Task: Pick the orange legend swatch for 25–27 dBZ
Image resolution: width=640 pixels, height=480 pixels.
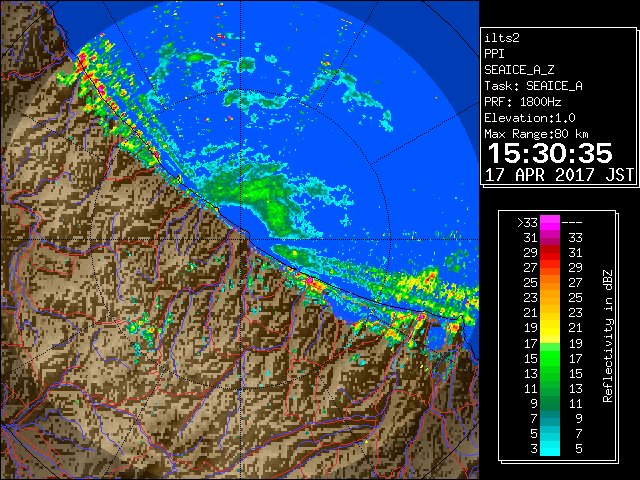Action: pos(550,282)
